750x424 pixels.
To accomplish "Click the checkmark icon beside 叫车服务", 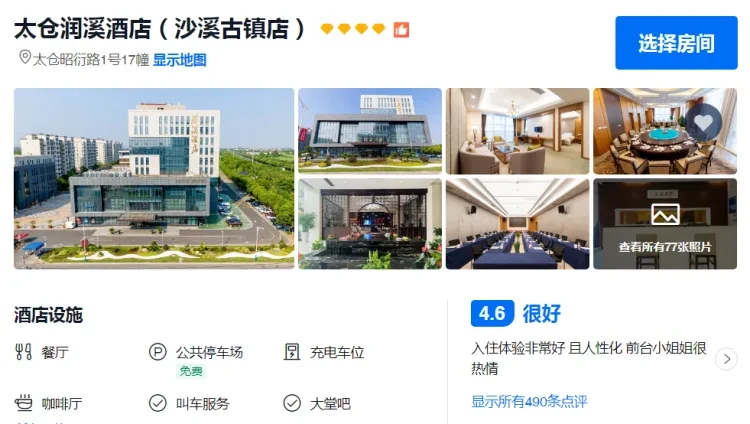I will pos(157,403).
